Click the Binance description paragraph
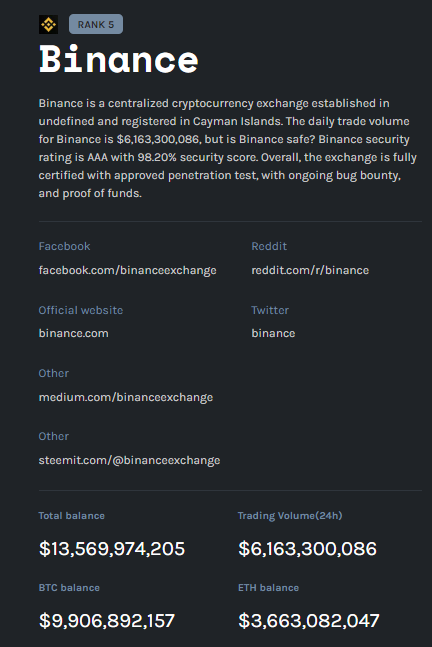Screen dimensions: 432x647 tap(228, 148)
